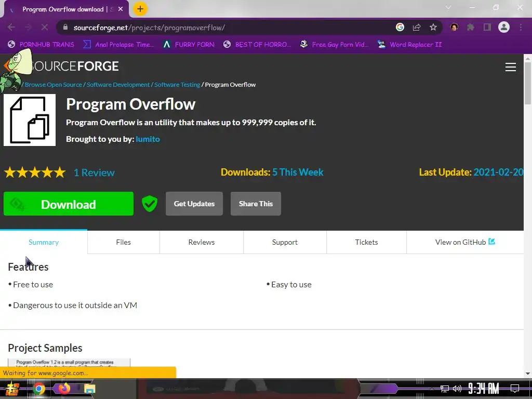Viewport: 532px width, 399px height.
Task: Click Get Updates button
Action: coord(194,204)
